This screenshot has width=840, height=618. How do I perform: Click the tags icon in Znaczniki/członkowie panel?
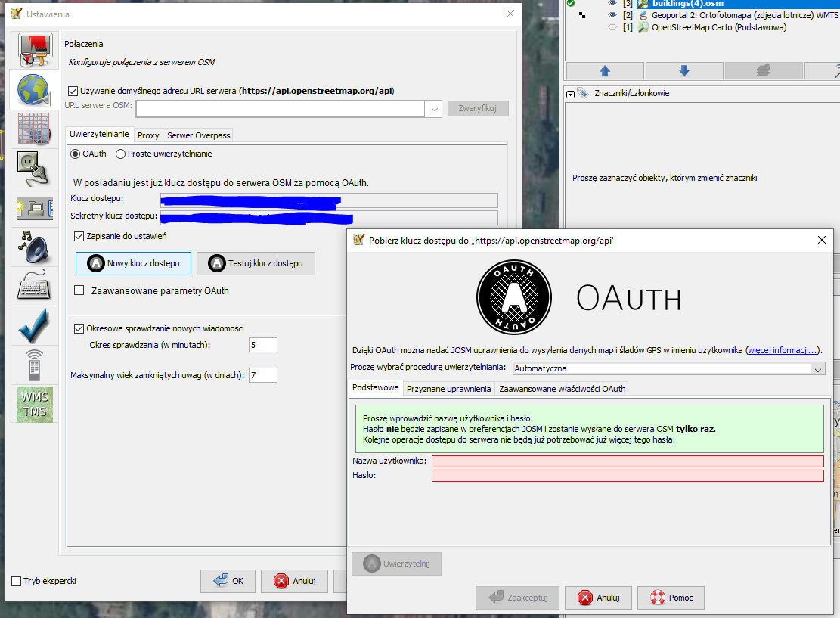pyautogui.click(x=582, y=93)
